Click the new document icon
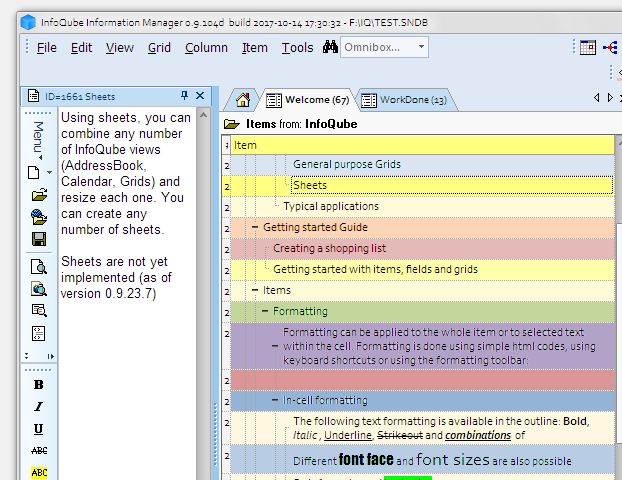The image size is (622, 480). (x=34, y=173)
